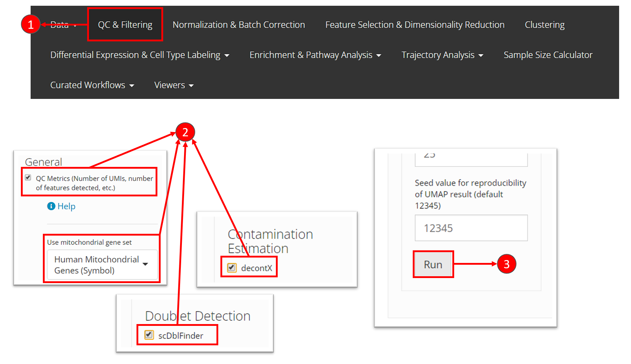Open the mitochondrial gene set dropdown
The image size is (631, 364).
pos(102,265)
